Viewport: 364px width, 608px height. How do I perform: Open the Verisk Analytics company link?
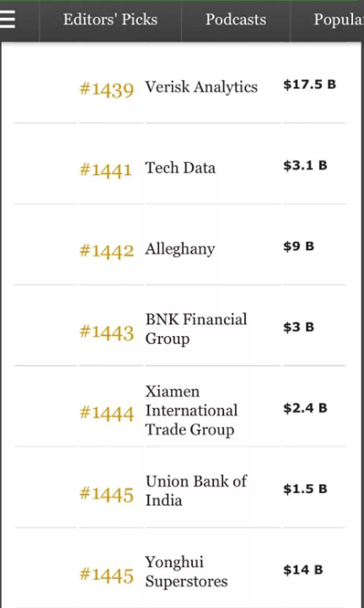pyautogui.click(x=201, y=87)
